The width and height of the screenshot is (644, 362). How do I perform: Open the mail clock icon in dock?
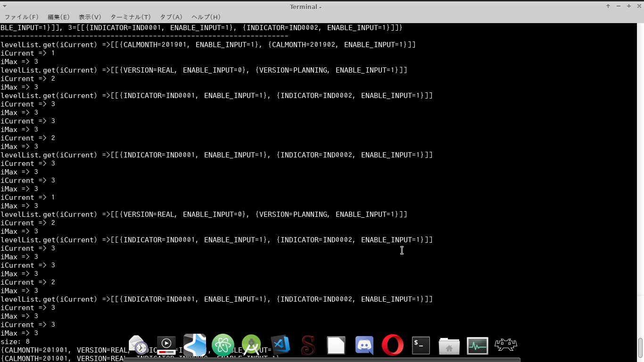138,346
